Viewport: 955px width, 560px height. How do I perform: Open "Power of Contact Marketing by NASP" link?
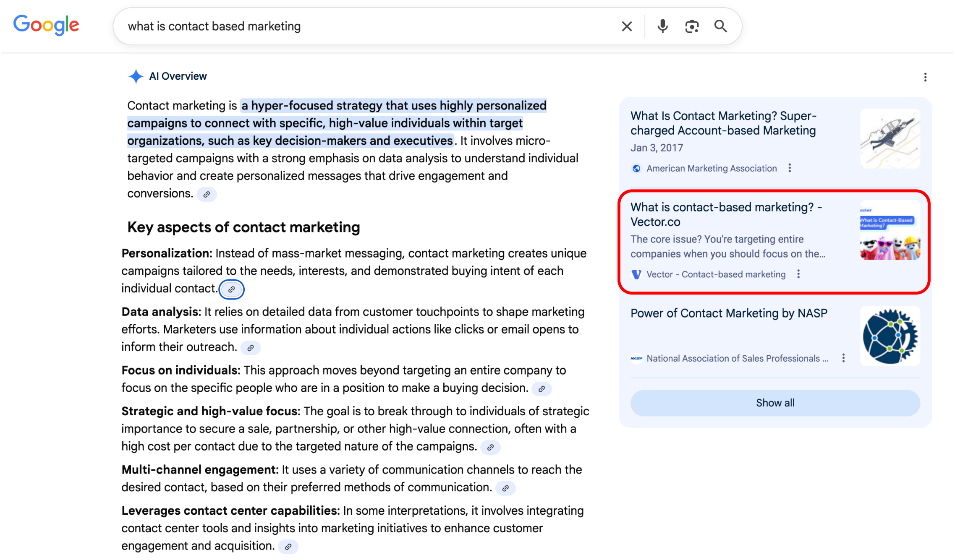click(x=729, y=313)
